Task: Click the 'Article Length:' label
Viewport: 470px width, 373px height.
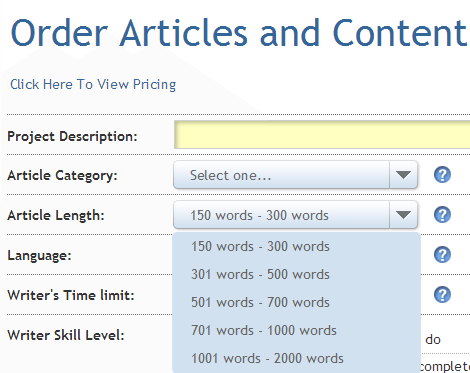Action: 56,215
